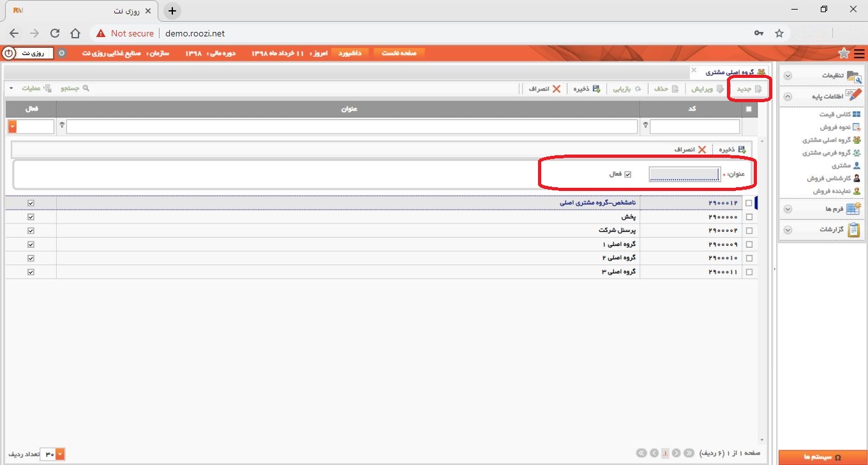Open the جستجو (Search) tool

coord(75,88)
